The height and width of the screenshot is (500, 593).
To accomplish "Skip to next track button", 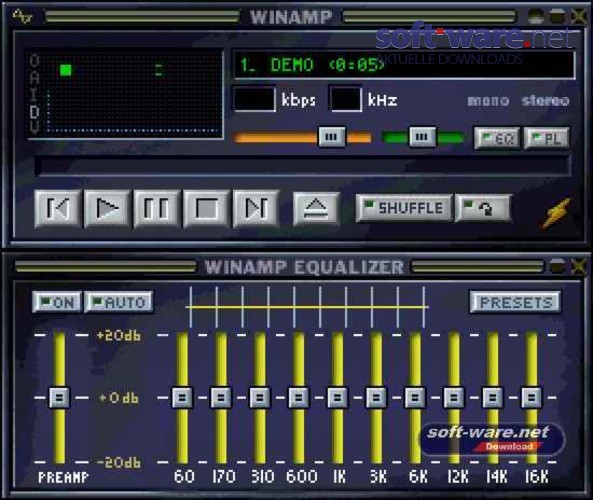I will coord(256,208).
